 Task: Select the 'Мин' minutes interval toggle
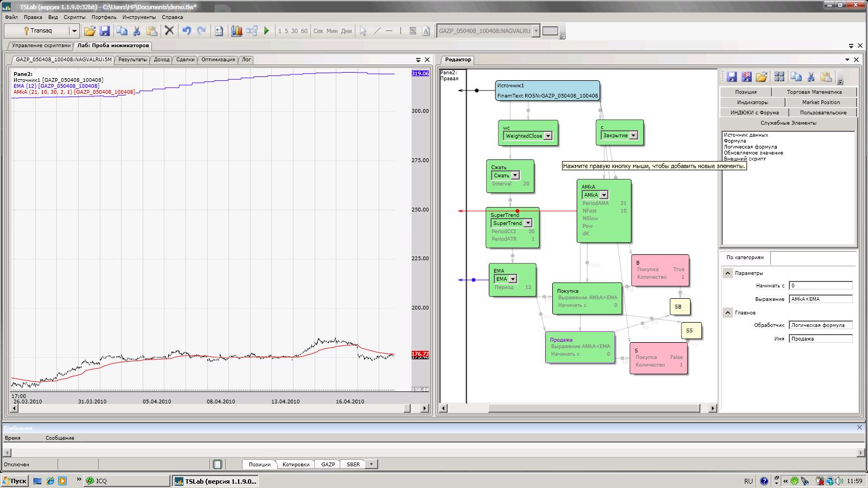click(x=332, y=31)
